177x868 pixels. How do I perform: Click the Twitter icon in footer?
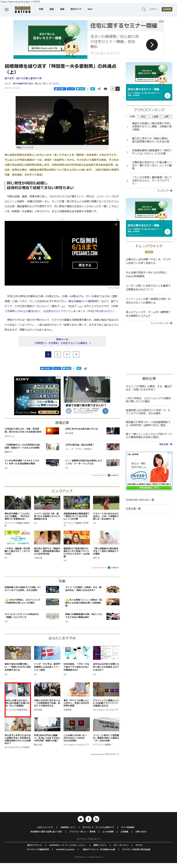click(x=81, y=819)
